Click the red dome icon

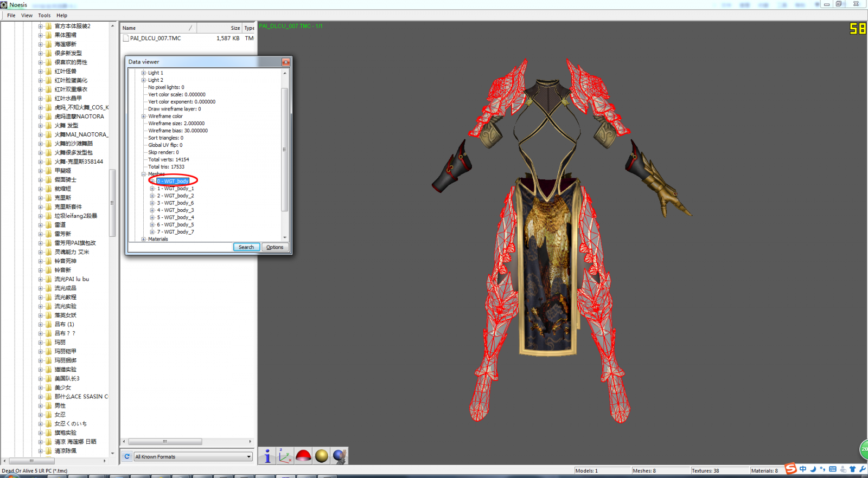pyautogui.click(x=303, y=456)
